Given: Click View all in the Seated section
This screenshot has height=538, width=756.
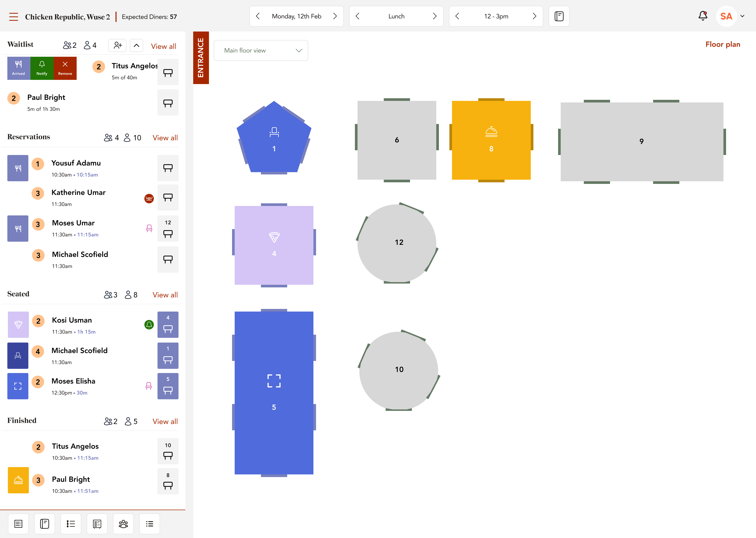Looking at the screenshot, I should tap(165, 295).
